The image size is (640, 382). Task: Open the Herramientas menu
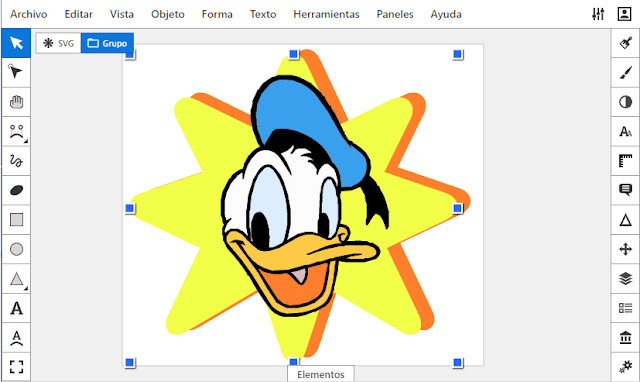(326, 14)
